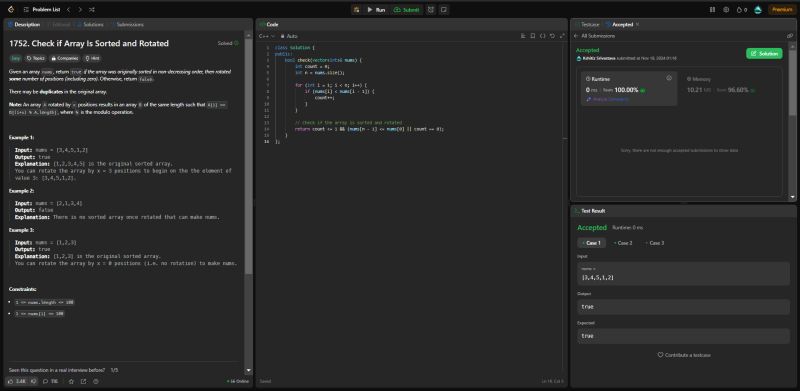The width and height of the screenshot is (800, 391).
Task: Open Kshitiz Srivastava's profile link
Action: coord(598,59)
